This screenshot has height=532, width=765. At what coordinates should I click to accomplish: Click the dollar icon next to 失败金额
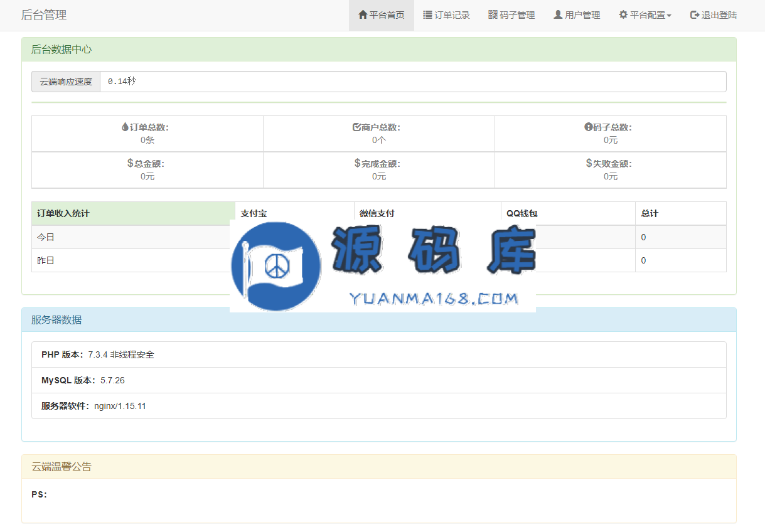(589, 163)
